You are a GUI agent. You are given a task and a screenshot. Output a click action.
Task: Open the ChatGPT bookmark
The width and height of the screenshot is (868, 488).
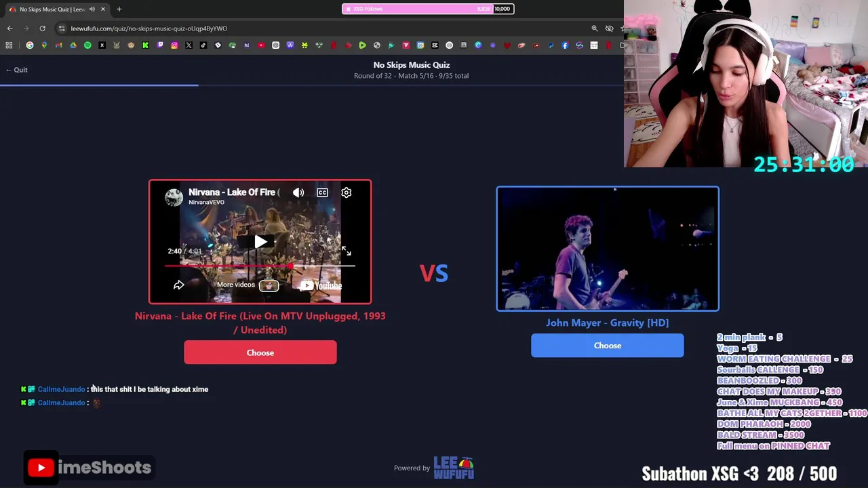[x=276, y=45]
